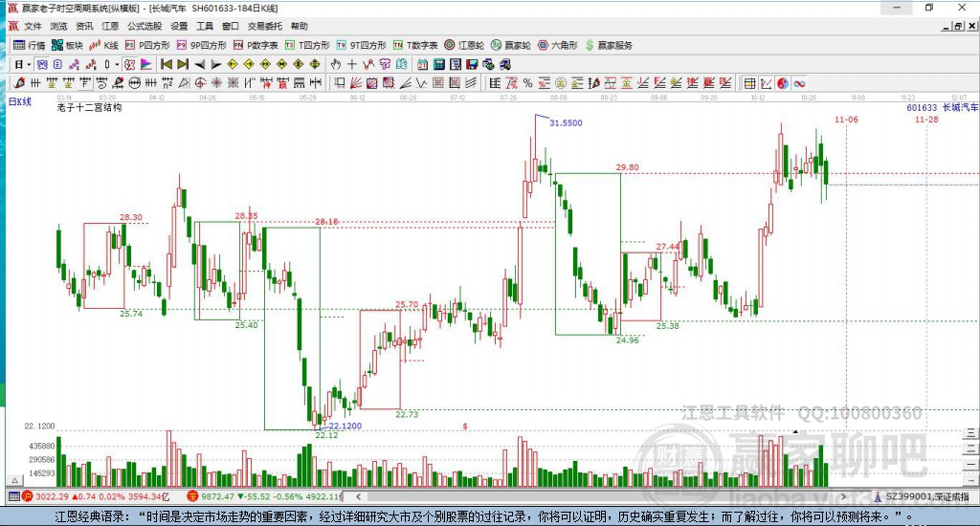This screenshot has height=526, width=980.
Task: Click the first yellow diamond arrow icon
Action: 233,64
